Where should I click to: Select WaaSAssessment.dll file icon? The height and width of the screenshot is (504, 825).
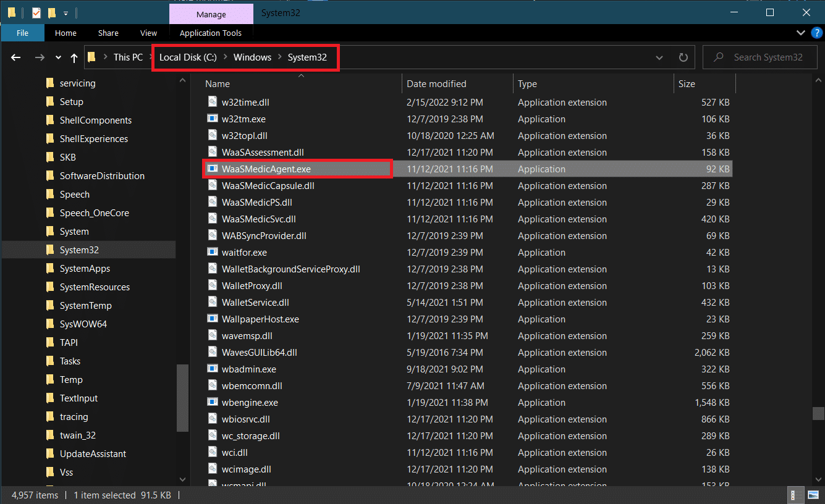point(212,153)
